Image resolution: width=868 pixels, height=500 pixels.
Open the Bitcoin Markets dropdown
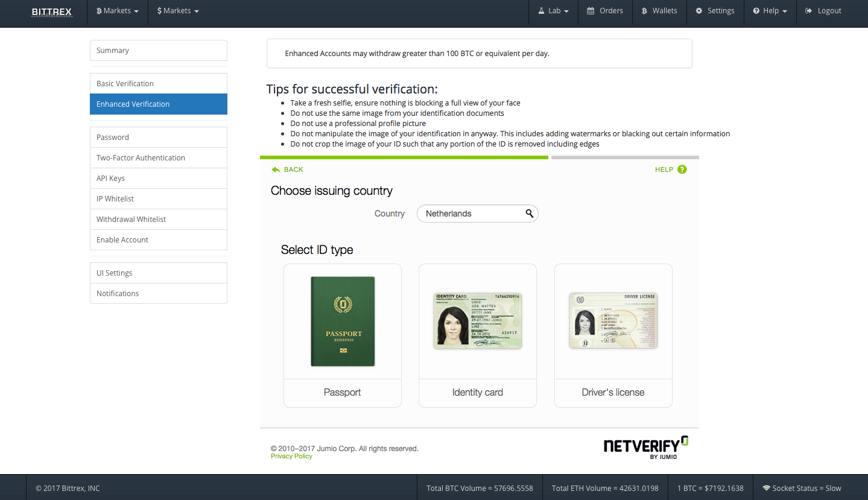pyautogui.click(x=117, y=11)
